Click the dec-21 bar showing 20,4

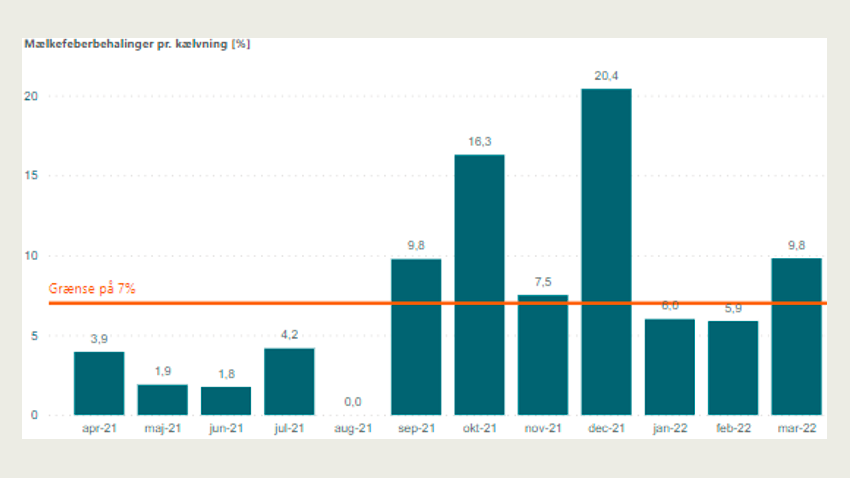click(606, 251)
